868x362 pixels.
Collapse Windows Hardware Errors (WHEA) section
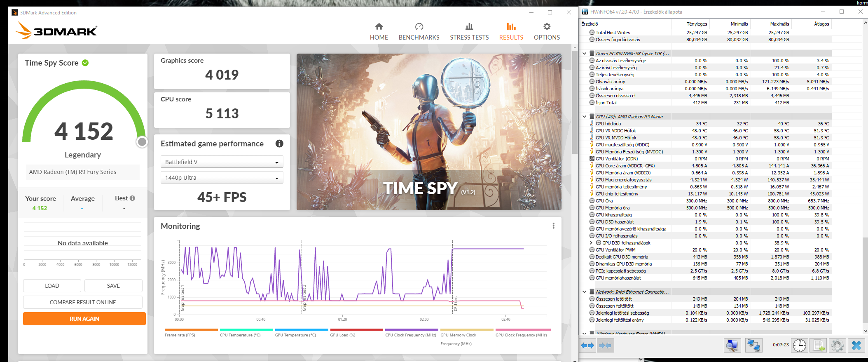point(584,333)
